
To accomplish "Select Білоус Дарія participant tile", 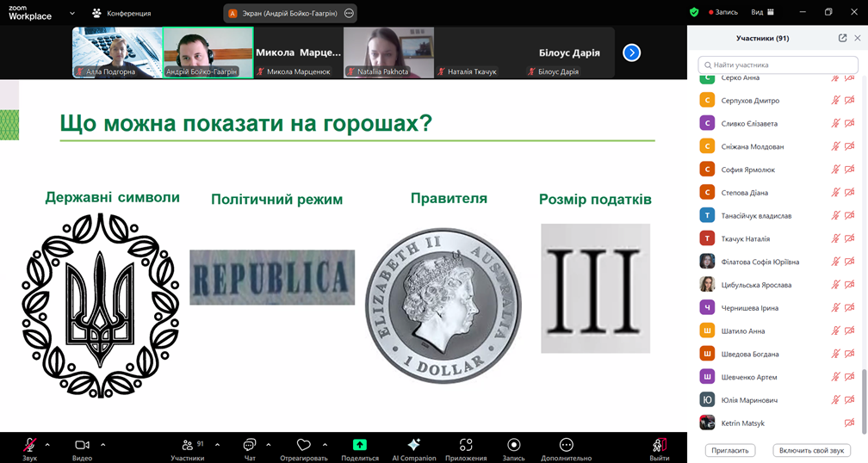I will (x=570, y=52).
